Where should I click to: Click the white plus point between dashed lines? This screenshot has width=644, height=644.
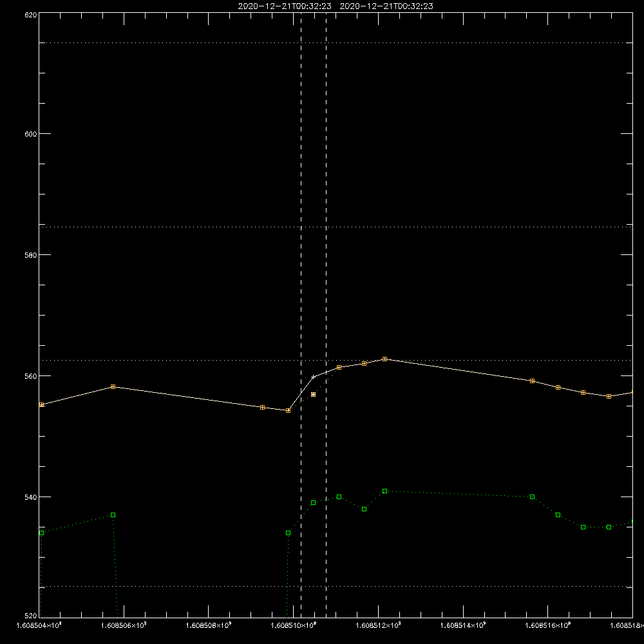coord(314,377)
